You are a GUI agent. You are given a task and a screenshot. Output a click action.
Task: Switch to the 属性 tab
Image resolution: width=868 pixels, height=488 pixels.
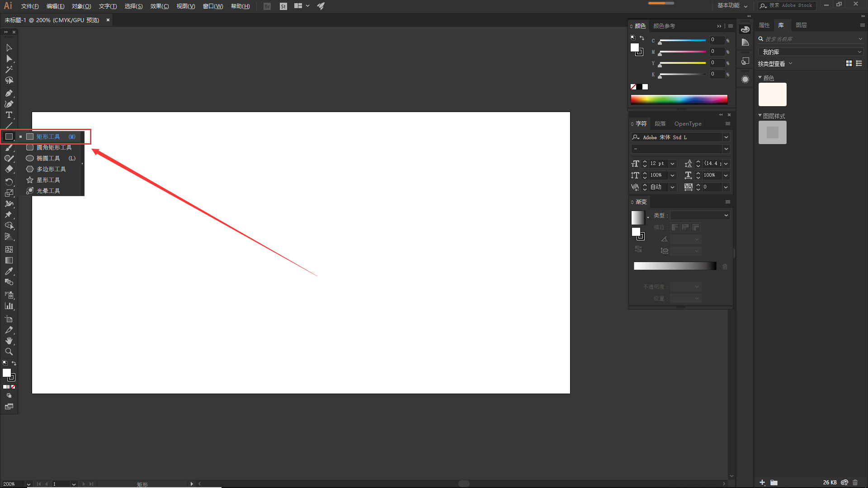[x=764, y=25]
